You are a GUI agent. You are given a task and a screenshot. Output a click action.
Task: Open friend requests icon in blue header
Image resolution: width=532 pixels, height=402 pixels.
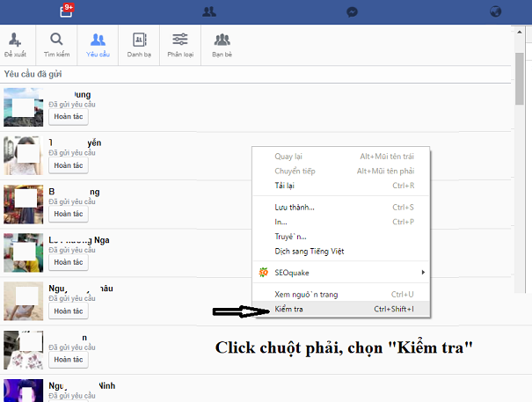[209, 12]
